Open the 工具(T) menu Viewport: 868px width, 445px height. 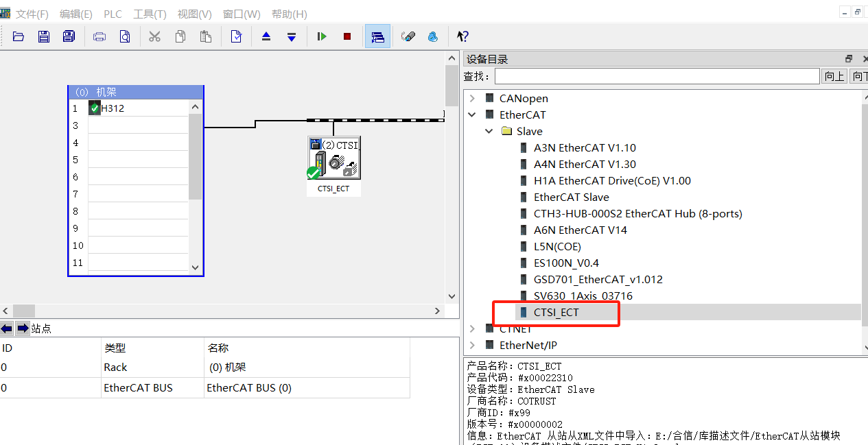(150, 14)
